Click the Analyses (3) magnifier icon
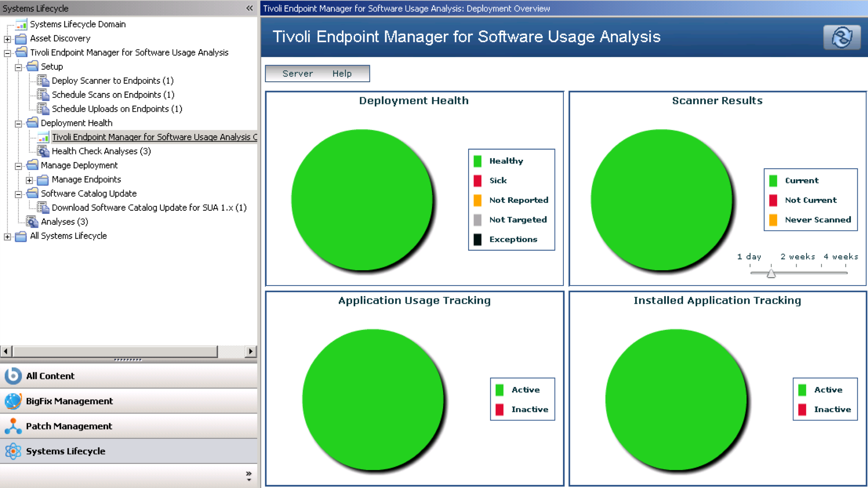Screen dimensions: 868x488 point(32,222)
